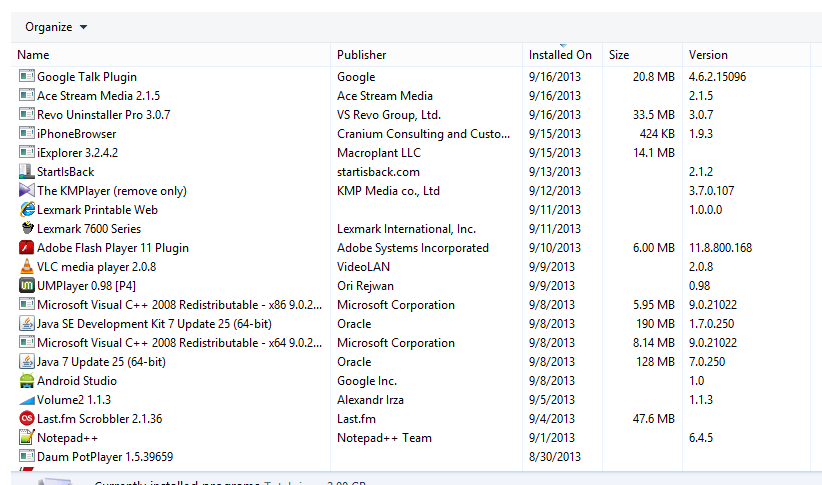This screenshot has height=485, width=822.
Task: Sort by Size column header
Action: point(642,55)
